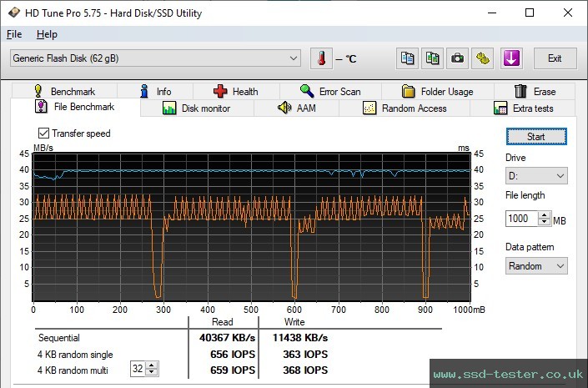Increase 4 KB random multi queue depth
The height and width of the screenshot is (388, 588).
click(x=152, y=365)
